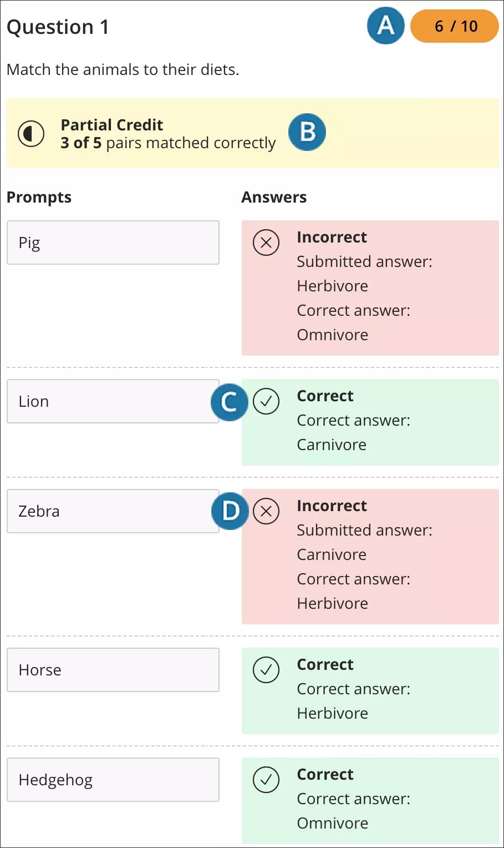Click the Hedgehog prompt box
Viewport: 504px width, 848px height.
click(113, 780)
